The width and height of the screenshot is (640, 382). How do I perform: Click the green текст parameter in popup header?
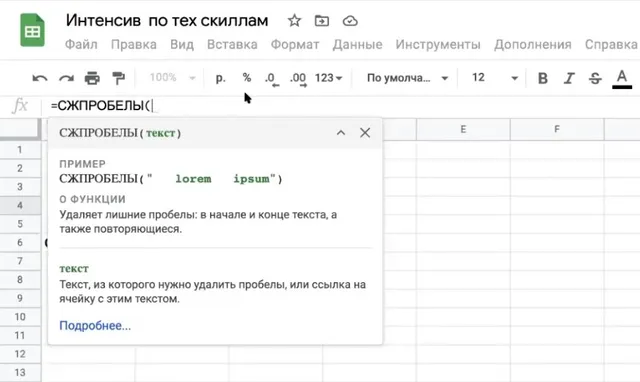tap(160, 133)
